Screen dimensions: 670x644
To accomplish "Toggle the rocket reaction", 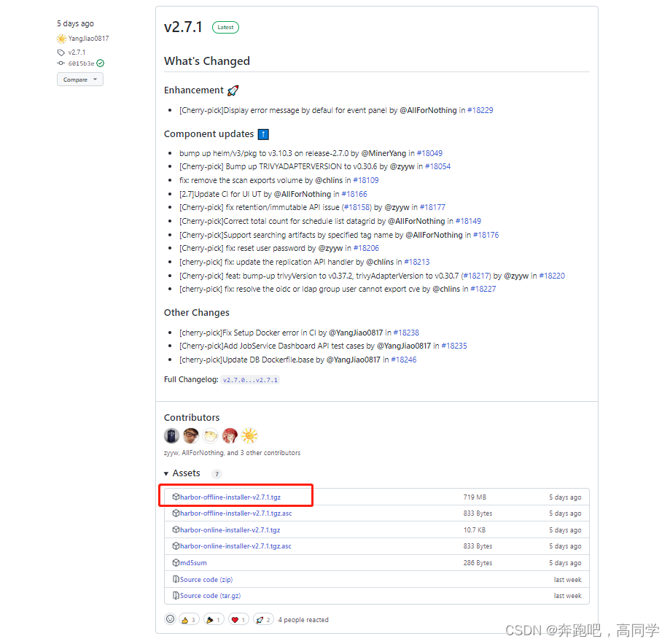I will [263, 620].
